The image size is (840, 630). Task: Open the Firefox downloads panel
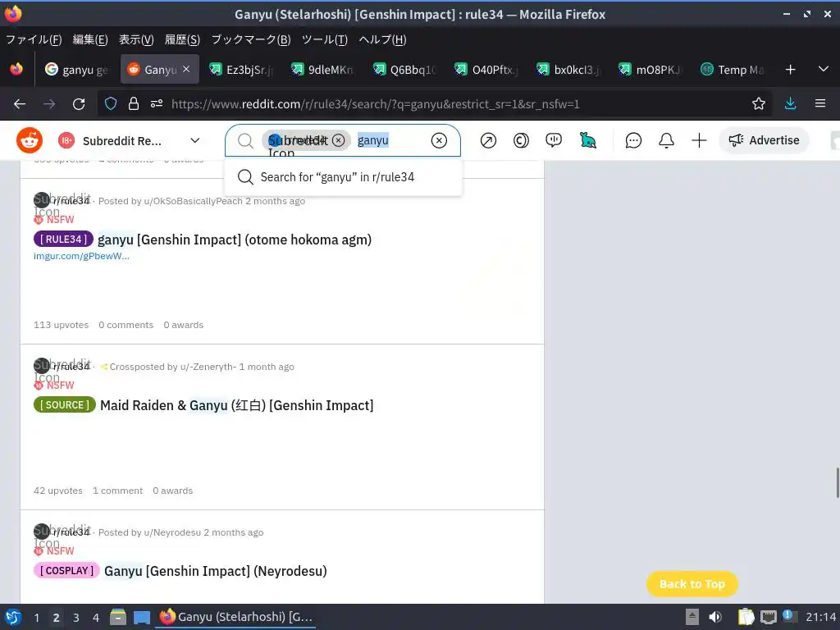point(790,104)
